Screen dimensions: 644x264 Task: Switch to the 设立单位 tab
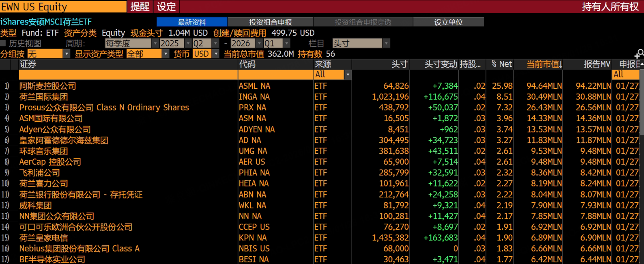(x=449, y=22)
